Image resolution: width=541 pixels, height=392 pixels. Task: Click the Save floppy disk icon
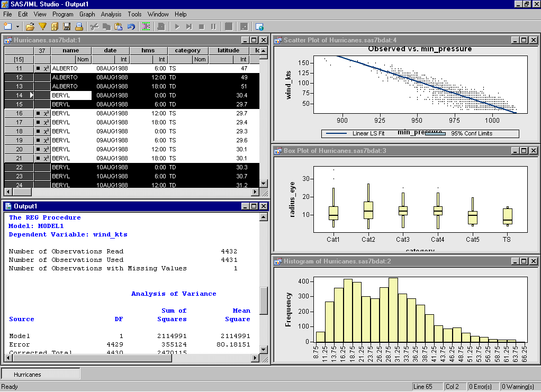[x=67, y=26]
